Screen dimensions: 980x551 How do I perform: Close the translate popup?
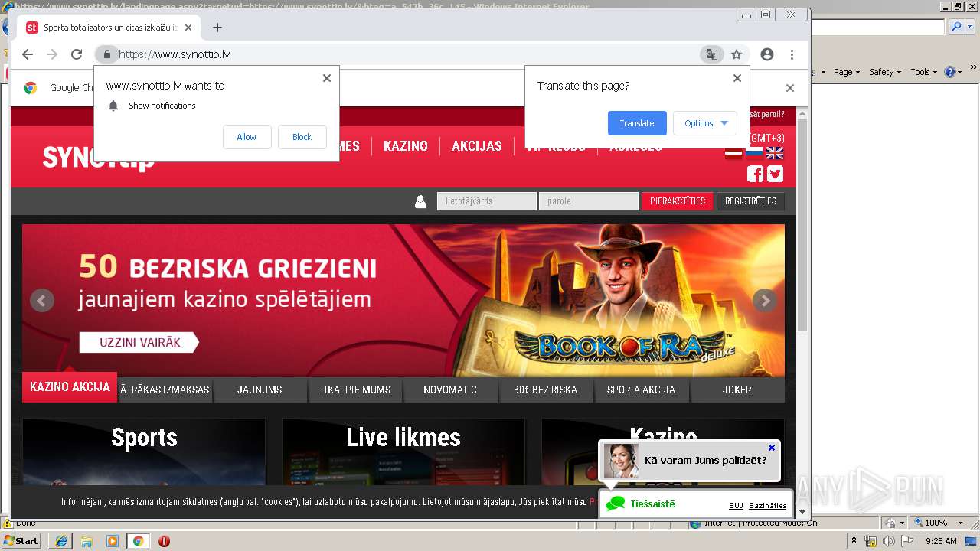point(737,78)
